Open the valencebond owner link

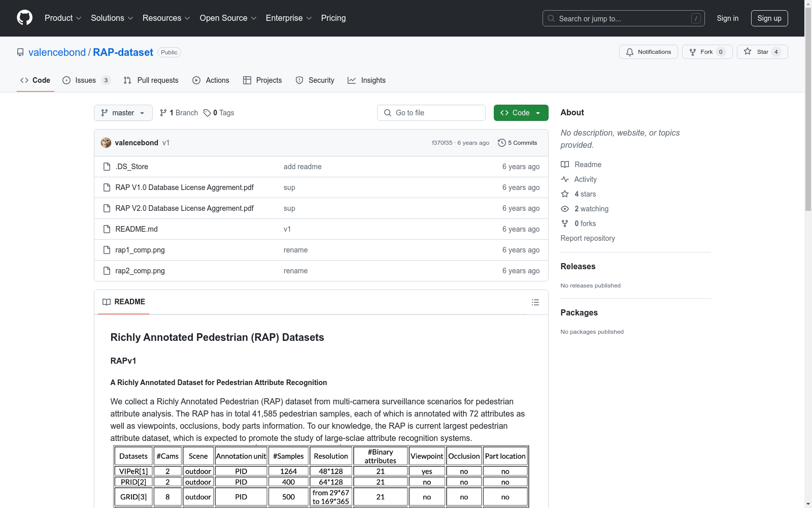point(57,52)
